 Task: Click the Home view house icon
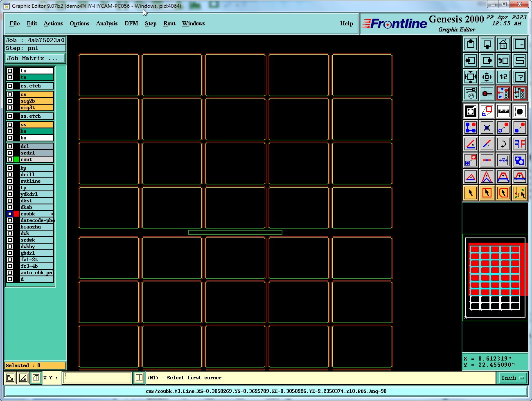tap(503, 44)
